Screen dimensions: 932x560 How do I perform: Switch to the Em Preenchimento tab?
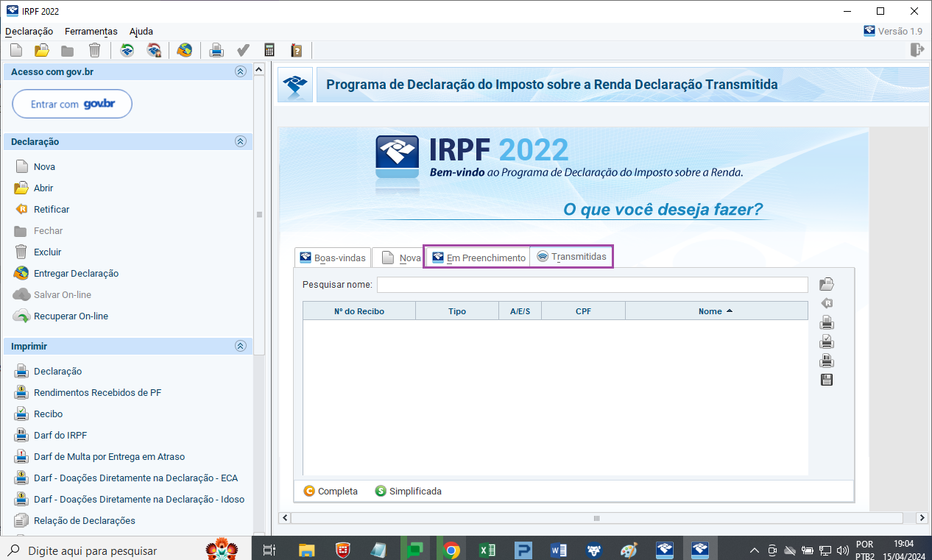(x=478, y=258)
